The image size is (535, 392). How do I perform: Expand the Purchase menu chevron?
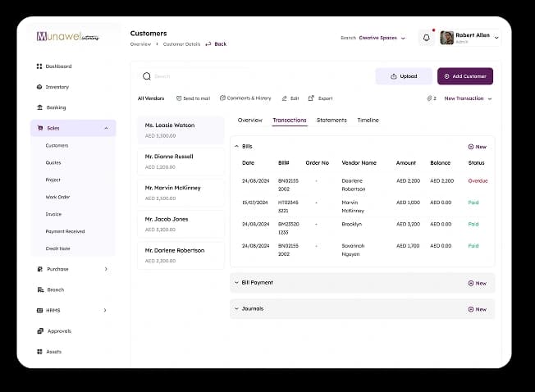coord(106,269)
